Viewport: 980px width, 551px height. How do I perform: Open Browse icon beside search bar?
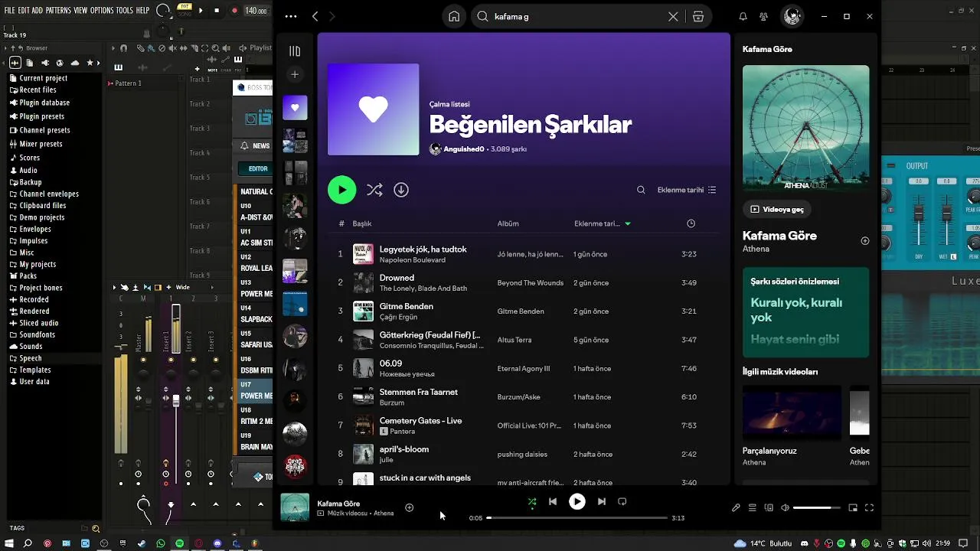point(698,16)
